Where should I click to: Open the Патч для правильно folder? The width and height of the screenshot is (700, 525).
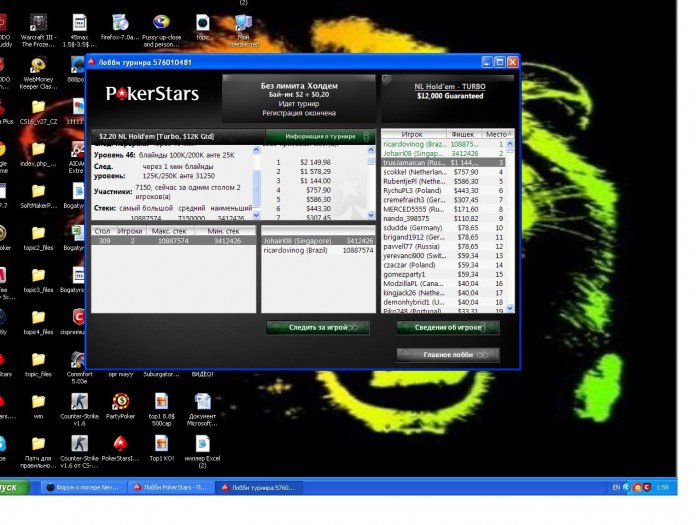38,452
